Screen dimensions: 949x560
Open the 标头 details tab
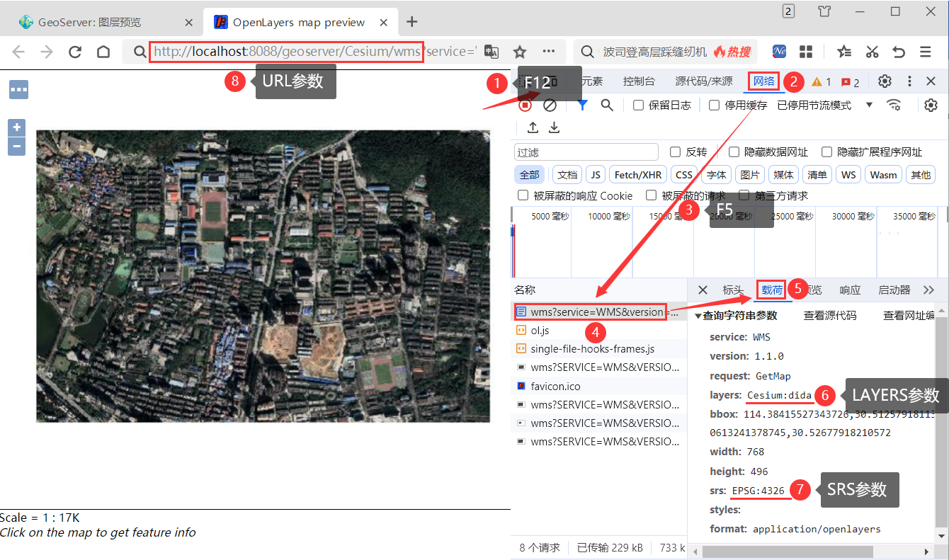pyautogui.click(x=733, y=290)
